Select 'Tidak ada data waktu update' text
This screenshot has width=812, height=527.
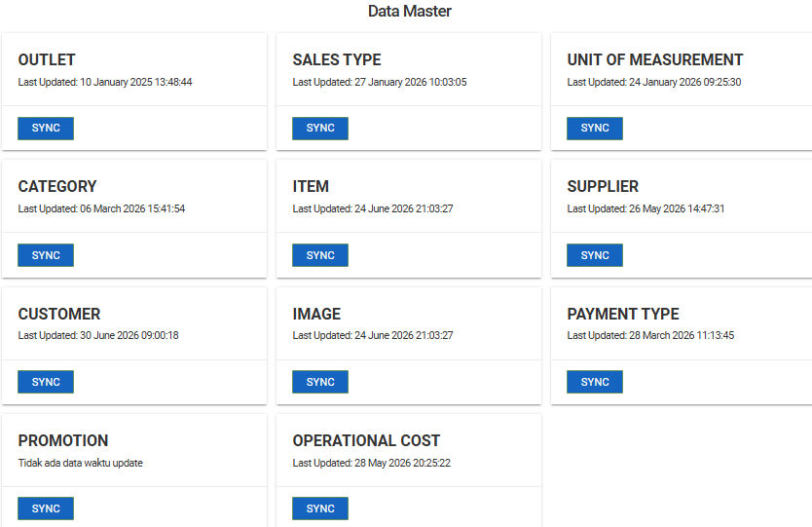pos(80,463)
